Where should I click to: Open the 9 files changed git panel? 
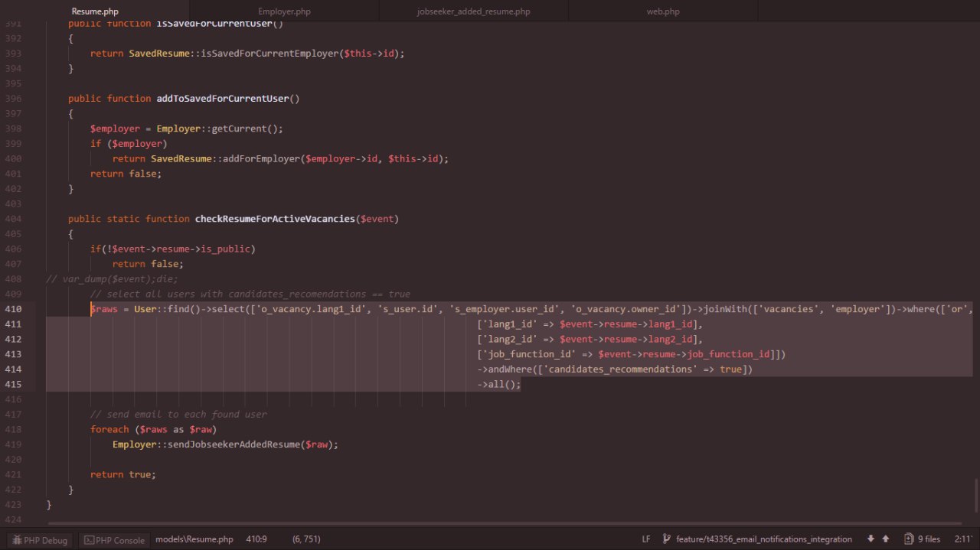[922, 539]
